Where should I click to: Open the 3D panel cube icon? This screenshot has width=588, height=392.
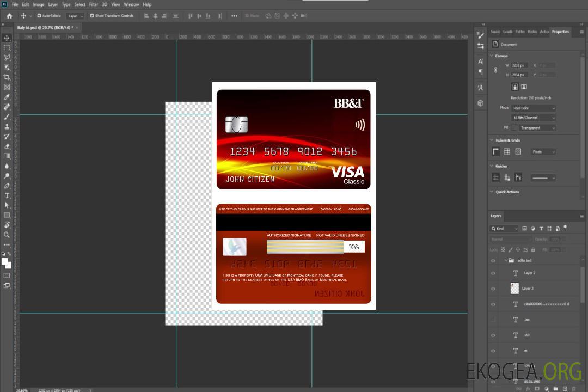click(x=480, y=103)
